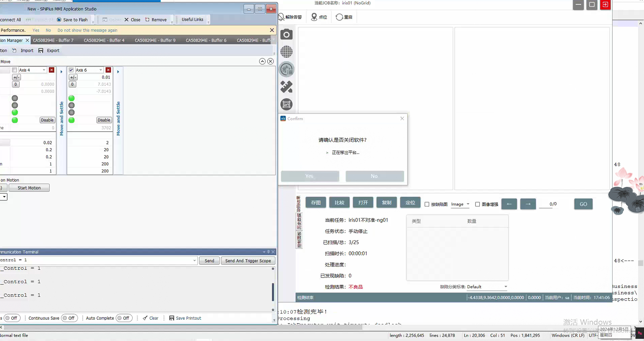The image size is (644, 341).
Task: Click the camera capture icon in sidebar
Action: tap(286, 34)
